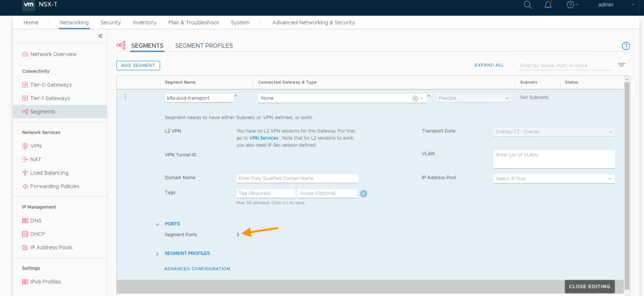
Task: Collapse the left sidebar with double-chevron icon
Action: tap(100, 37)
